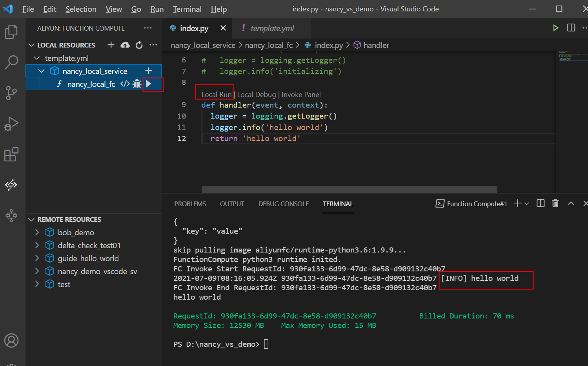588x366 pixels.
Task: Expand delta_check_test01 service
Action: pos(37,245)
